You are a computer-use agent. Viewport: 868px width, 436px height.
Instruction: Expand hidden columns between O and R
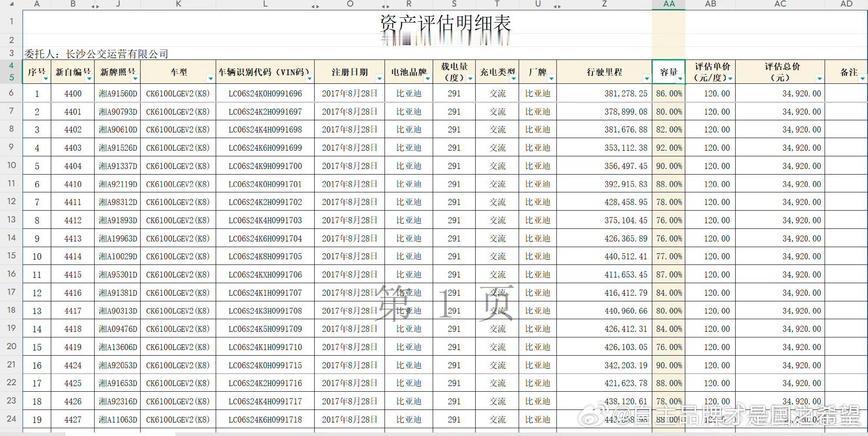pyautogui.click(x=385, y=6)
